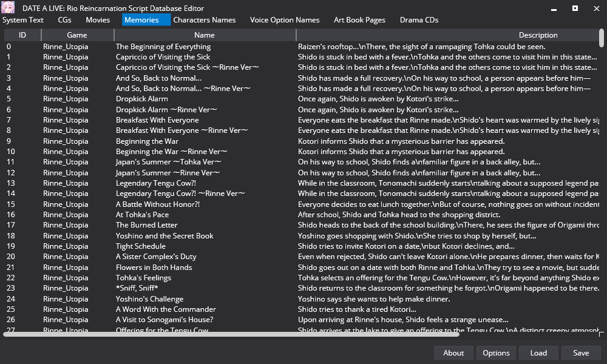
Task: Open the Voice Option Names tab
Action: 285,20
